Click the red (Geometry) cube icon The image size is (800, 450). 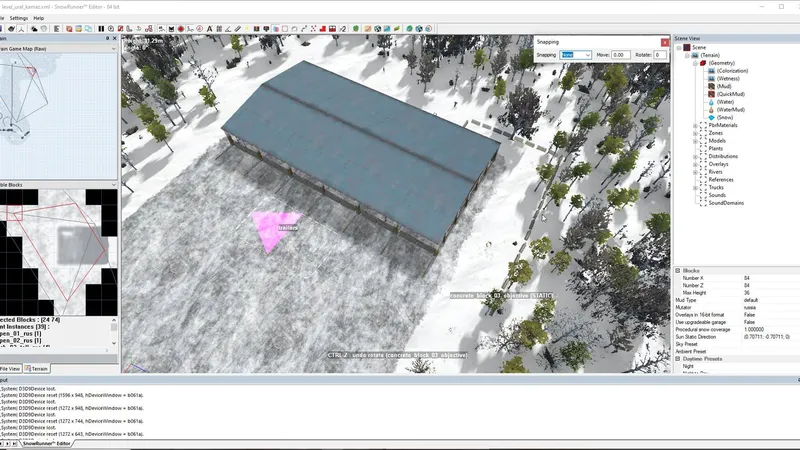click(703, 63)
